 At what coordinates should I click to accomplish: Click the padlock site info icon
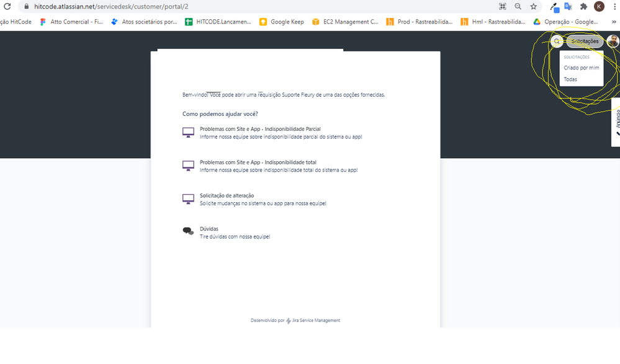point(27,6)
